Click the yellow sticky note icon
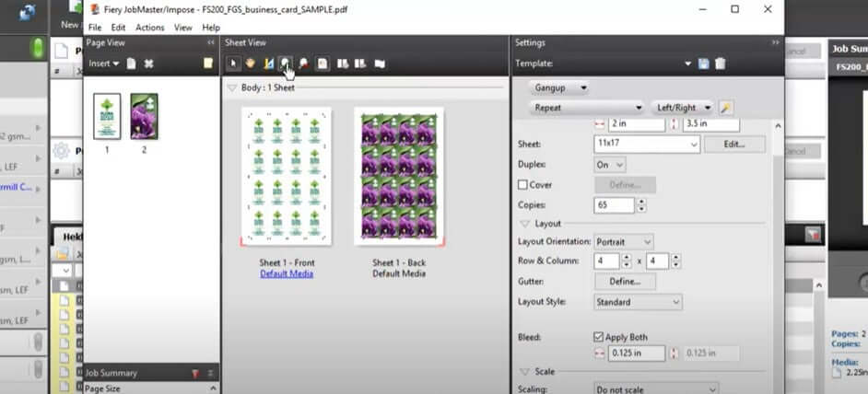Viewport: 868px width, 394px height. tap(208, 64)
